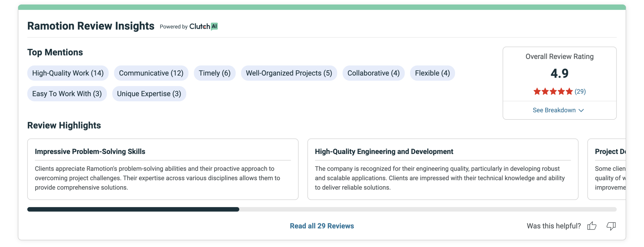Pick the Well-Organized Projects (5) tag
The image size is (644, 247).
coord(289,73)
